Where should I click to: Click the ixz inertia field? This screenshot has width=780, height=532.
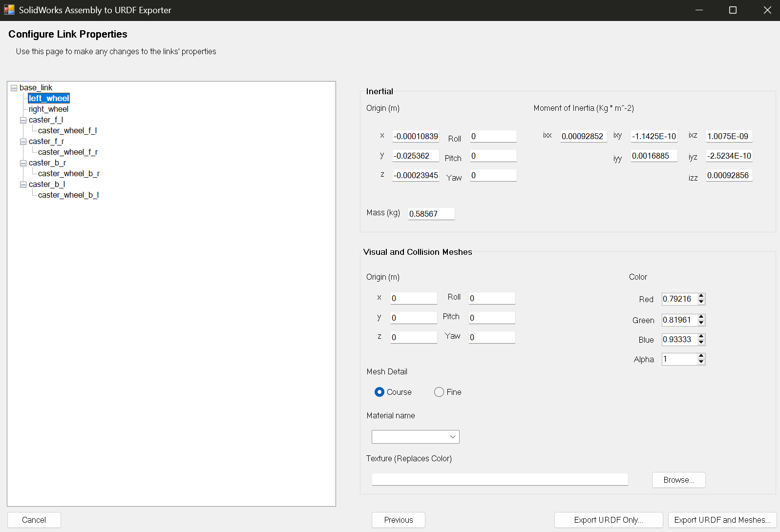click(x=729, y=136)
